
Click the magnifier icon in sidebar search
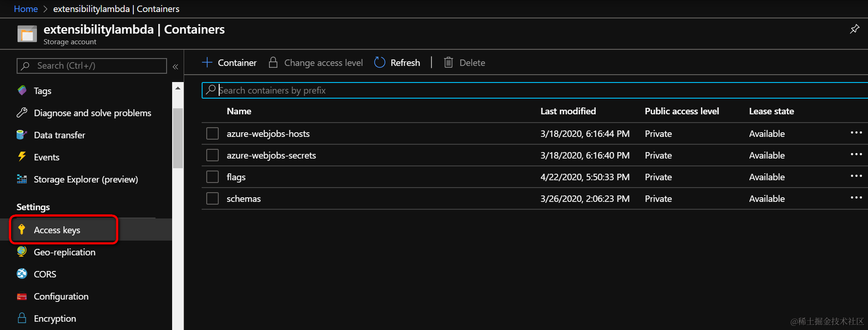[25, 66]
